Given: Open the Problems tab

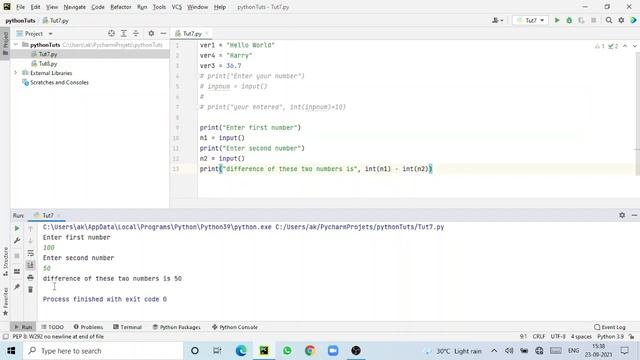Looking at the screenshot, I should click(88, 327).
